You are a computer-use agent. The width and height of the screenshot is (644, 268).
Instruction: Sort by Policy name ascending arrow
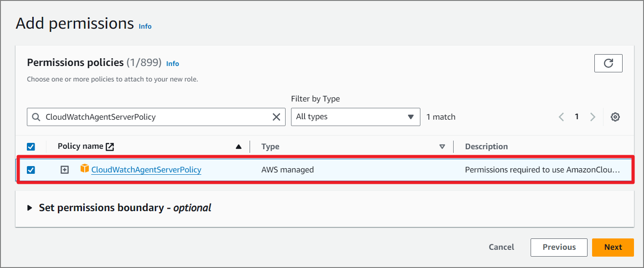coord(238,147)
